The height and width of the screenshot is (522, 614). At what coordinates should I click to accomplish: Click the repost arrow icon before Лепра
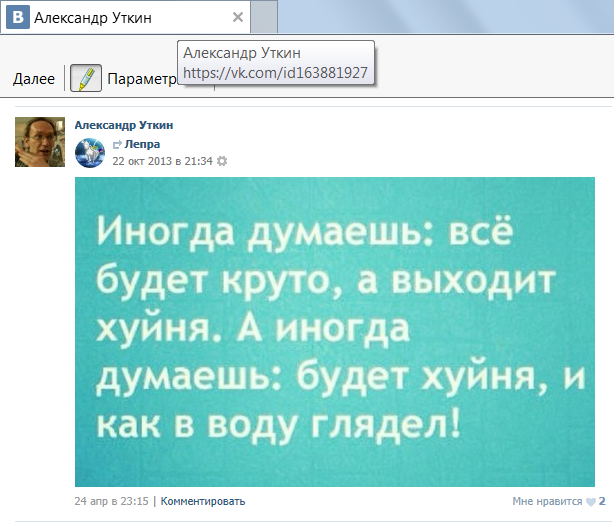click(117, 145)
